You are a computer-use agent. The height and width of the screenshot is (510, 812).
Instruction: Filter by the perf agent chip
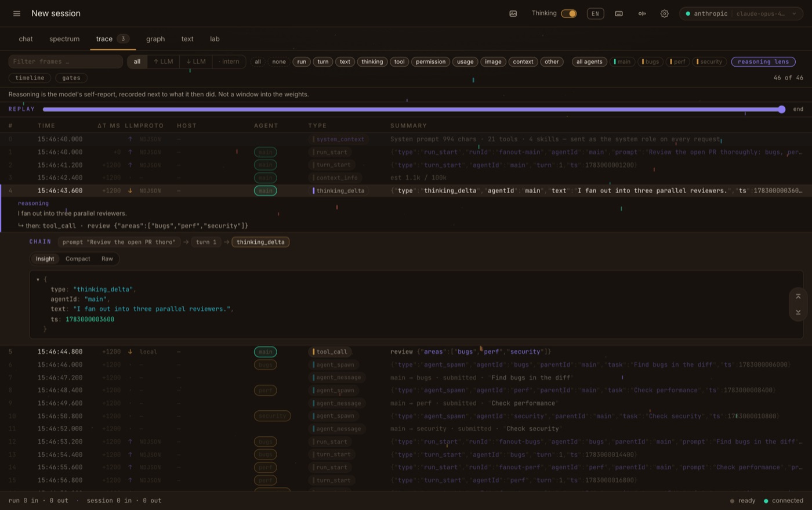tap(678, 62)
